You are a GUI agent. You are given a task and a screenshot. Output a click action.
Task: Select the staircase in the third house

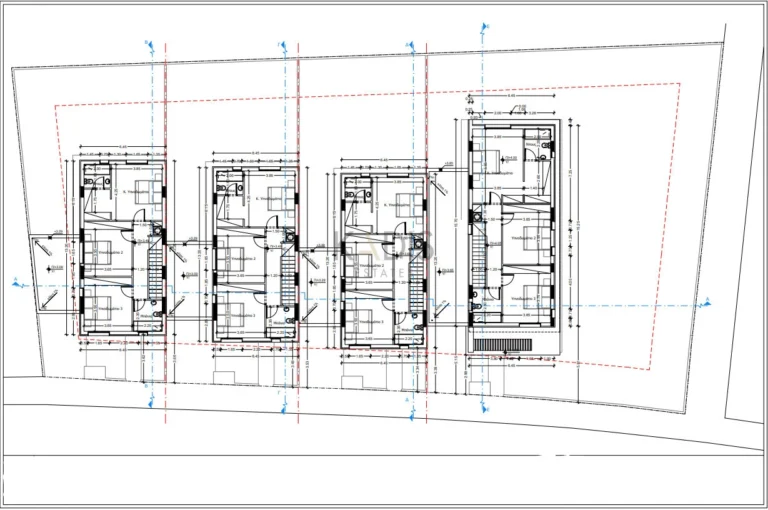coord(416,286)
